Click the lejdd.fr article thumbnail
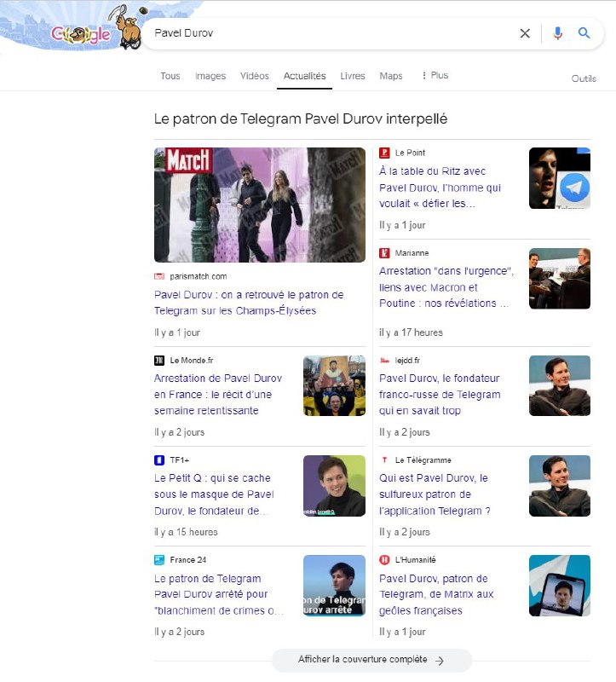This screenshot has height=682, width=616. coord(560,386)
